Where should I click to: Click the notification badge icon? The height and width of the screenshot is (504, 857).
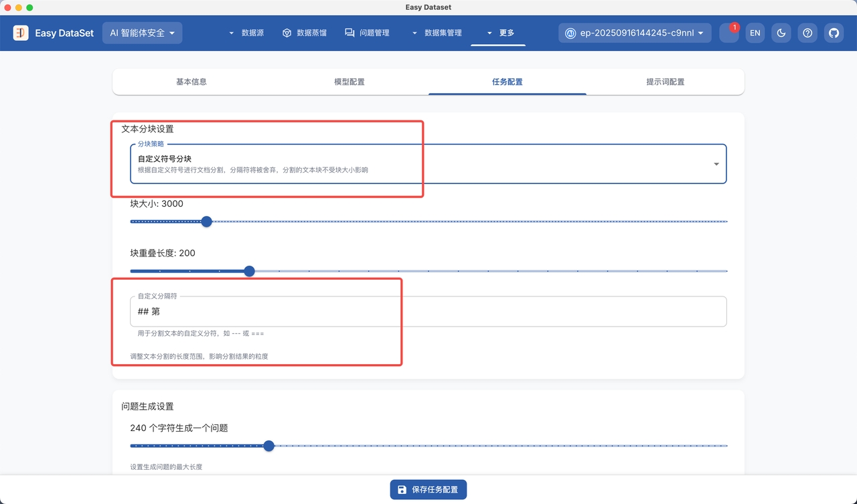(x=729, y=33)
